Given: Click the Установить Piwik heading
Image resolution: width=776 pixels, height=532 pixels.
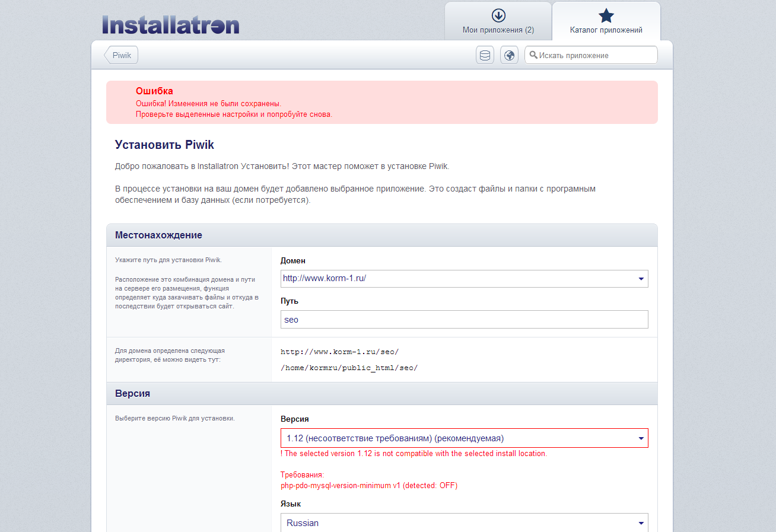Looking at the screenshot, I should click(164, 145).
